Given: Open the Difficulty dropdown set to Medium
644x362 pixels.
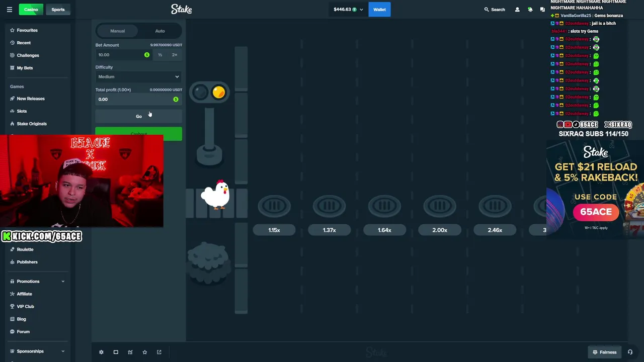Looking at the screenshot, I should [138, 77].
